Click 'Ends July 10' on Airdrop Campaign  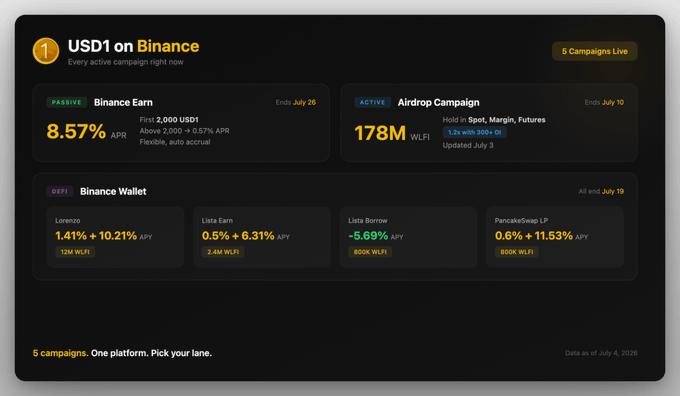pyautogui.click(x=604, y=102)
